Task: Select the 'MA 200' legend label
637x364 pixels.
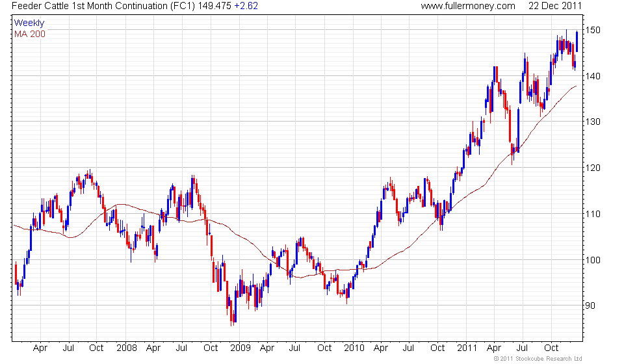Action: 30,34
